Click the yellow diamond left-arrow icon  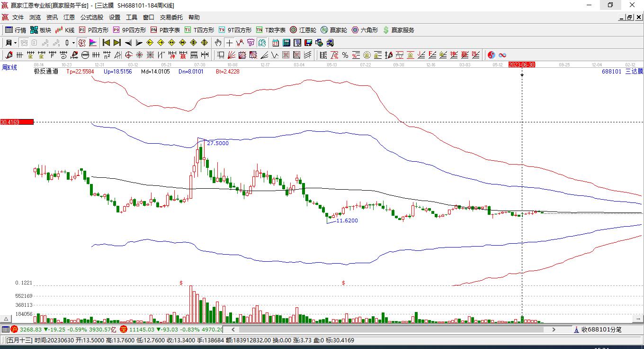click(150, 43)
